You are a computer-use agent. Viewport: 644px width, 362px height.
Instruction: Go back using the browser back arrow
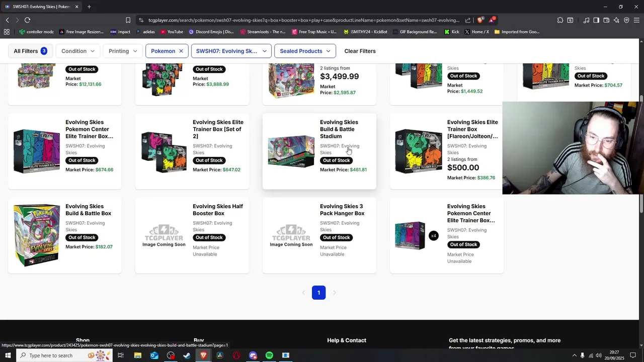tap(7, 20)
